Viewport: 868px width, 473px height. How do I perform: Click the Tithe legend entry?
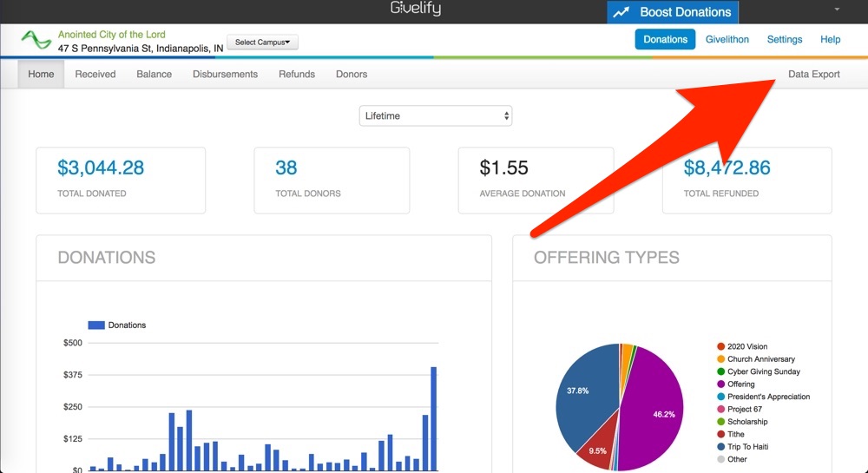pos(731,434)
